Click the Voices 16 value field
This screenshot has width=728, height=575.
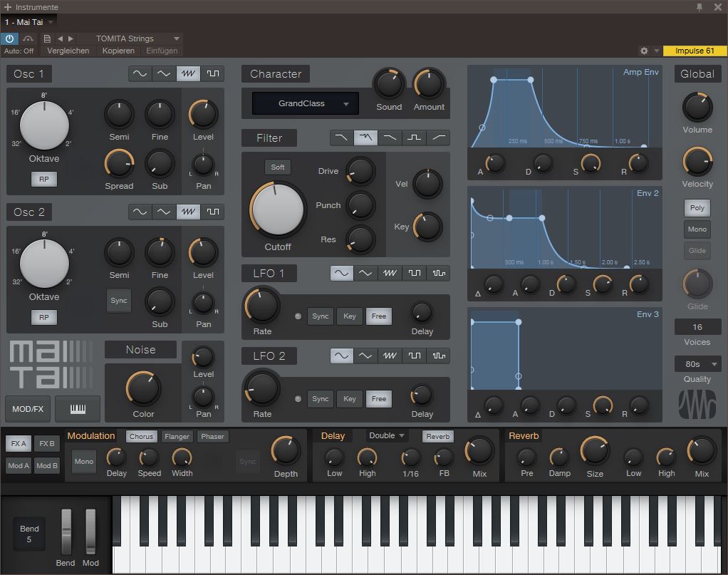(x=697, y=327)
